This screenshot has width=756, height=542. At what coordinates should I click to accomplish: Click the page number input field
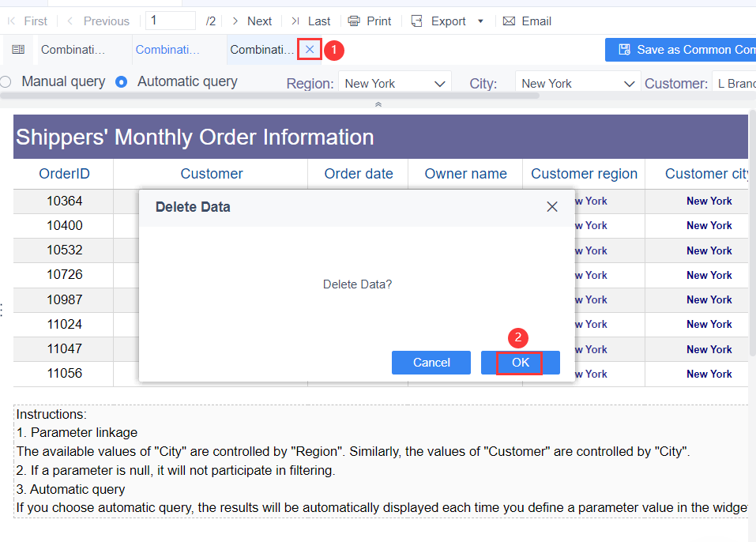(x=170, y=21)
